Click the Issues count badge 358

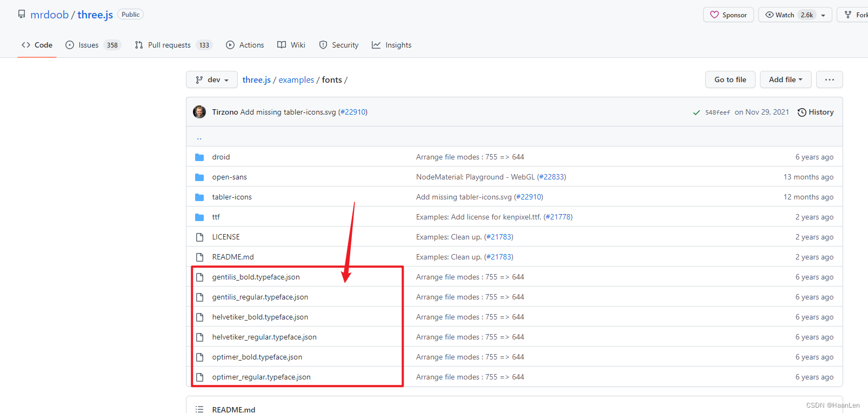click(112, 45)
